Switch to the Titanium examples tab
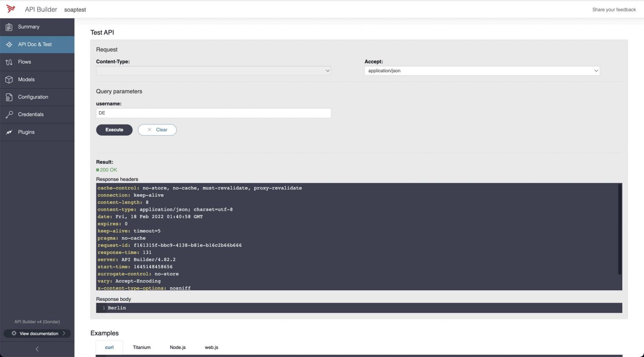The height and width of the screenshot is (357, 644). tap(141, 347)
